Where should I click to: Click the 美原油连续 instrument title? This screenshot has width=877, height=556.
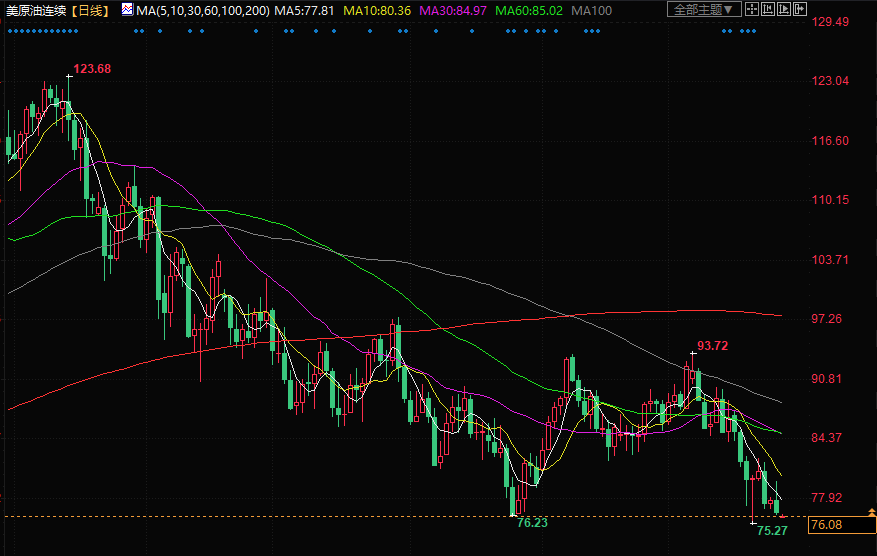coord(37,10)
